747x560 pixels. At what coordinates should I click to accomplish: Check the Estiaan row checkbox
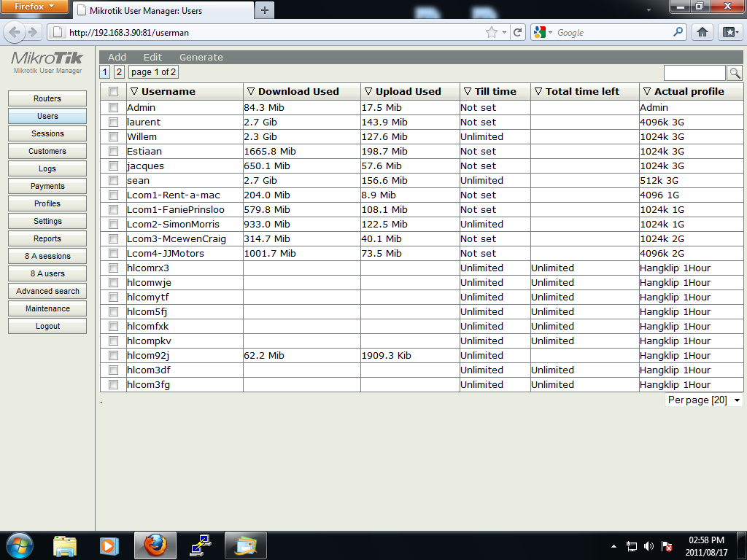pos(113,152)
